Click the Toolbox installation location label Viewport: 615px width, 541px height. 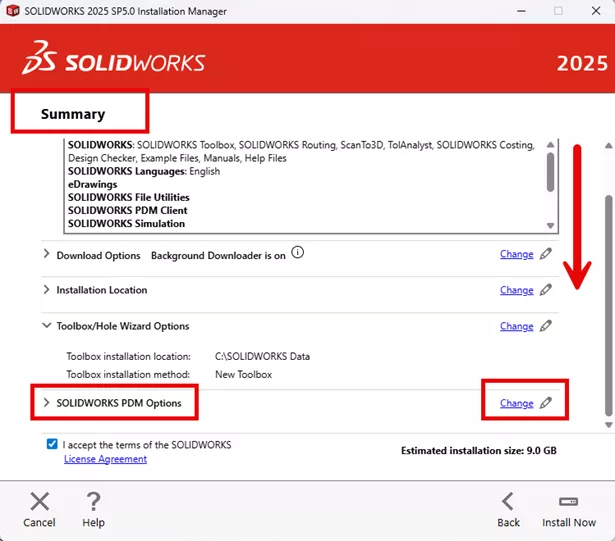pyautogui.click(x=128, y=356)
